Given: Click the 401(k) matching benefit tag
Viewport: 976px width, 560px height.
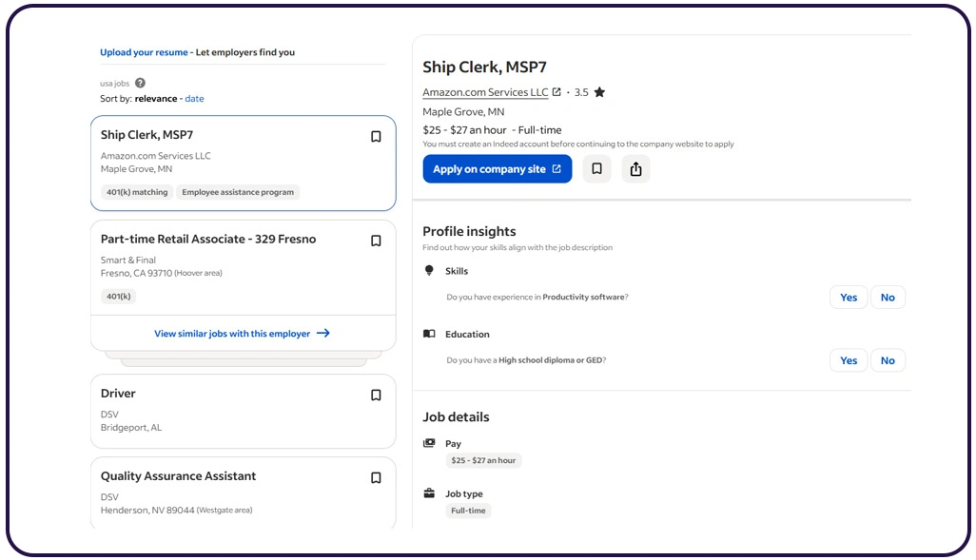Looking at the screenshot, I should pos(137,192).
